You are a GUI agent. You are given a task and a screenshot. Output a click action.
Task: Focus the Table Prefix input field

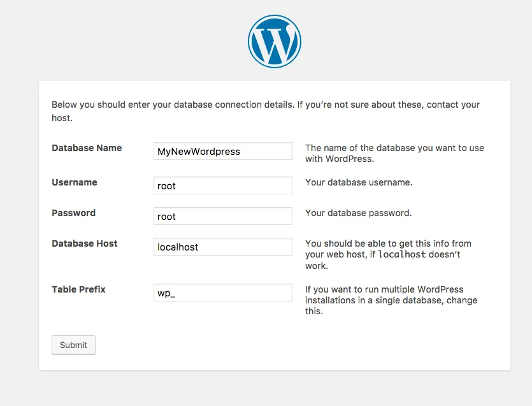click(223, 293)
